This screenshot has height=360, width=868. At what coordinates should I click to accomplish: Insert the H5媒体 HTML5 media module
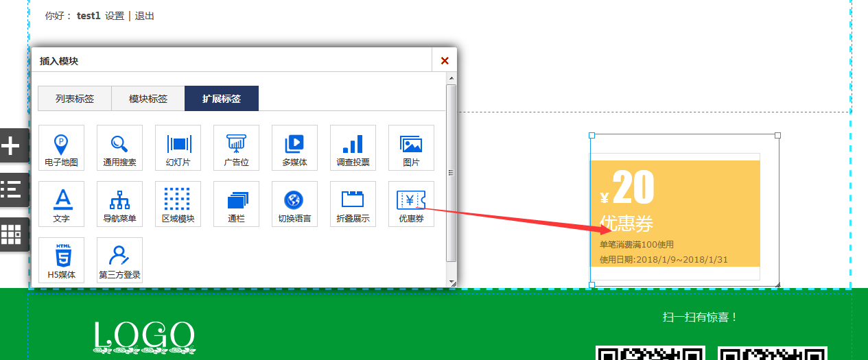tap(61, 260)
